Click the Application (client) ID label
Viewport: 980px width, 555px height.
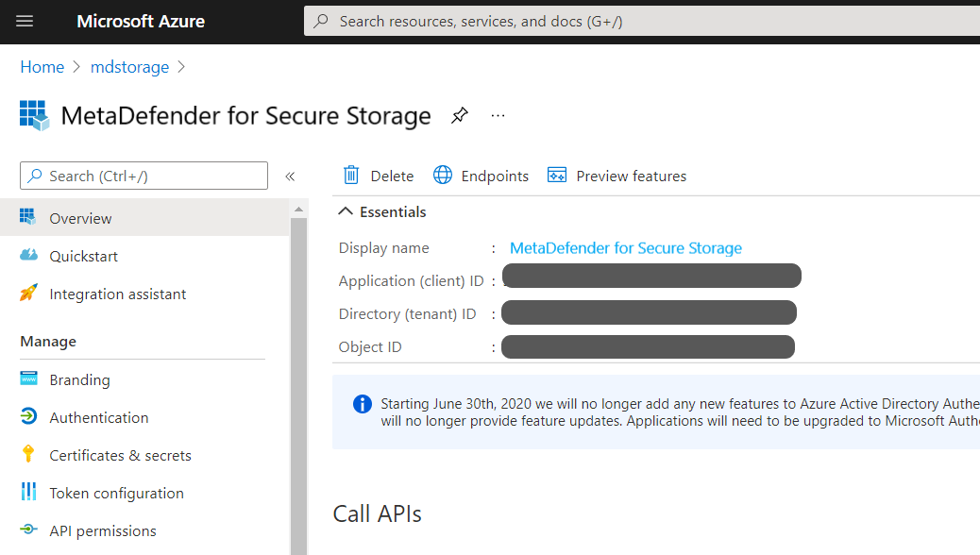coord(412,280)
